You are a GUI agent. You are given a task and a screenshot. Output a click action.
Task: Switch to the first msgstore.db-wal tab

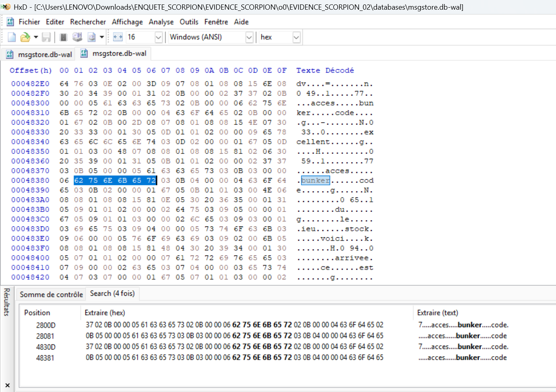39,54
